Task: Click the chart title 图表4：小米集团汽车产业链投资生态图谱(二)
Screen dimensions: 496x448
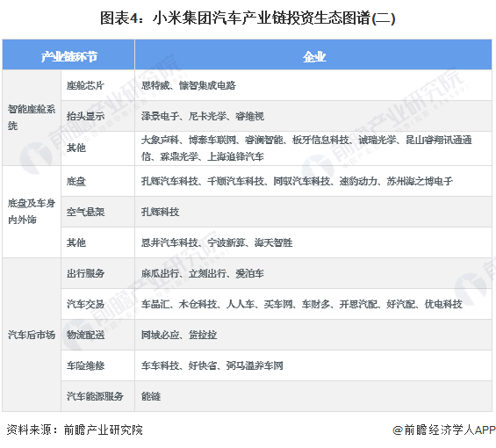Action: tap(248, 18)
